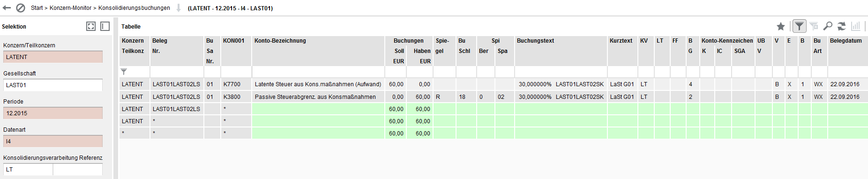Click the Gesellschaft field LAST01
The image size is (868, 179).
point(53,85)
